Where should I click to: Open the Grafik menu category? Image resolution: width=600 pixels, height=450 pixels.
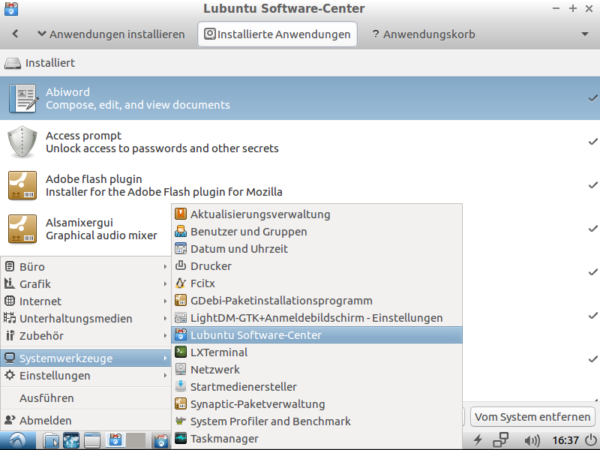86,284
